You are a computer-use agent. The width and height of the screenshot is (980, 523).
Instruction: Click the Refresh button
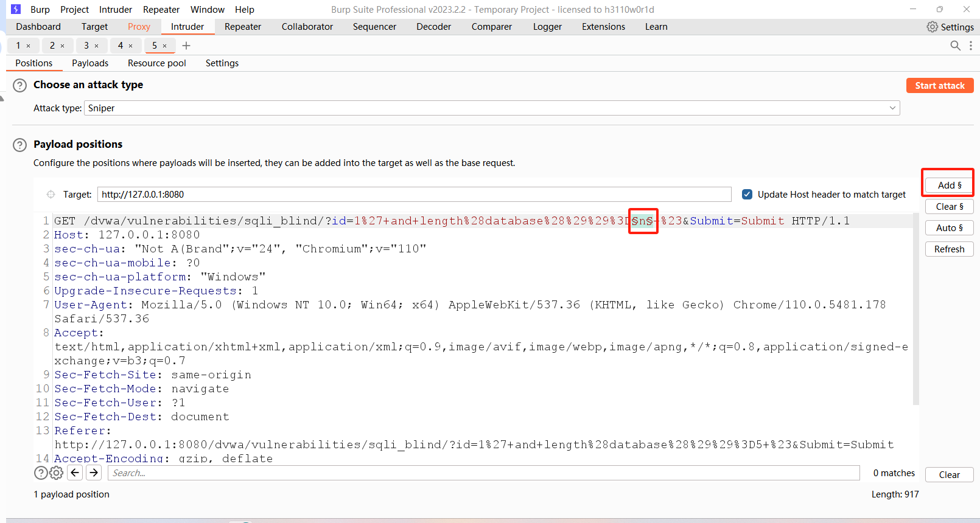coord(950,249)
